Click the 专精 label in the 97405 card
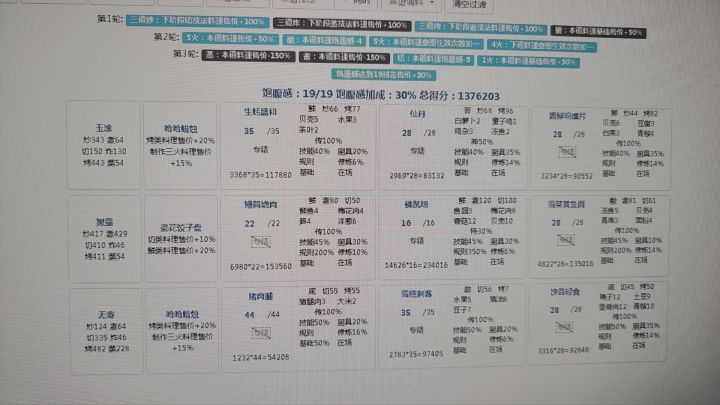 (x=416, y=330)
